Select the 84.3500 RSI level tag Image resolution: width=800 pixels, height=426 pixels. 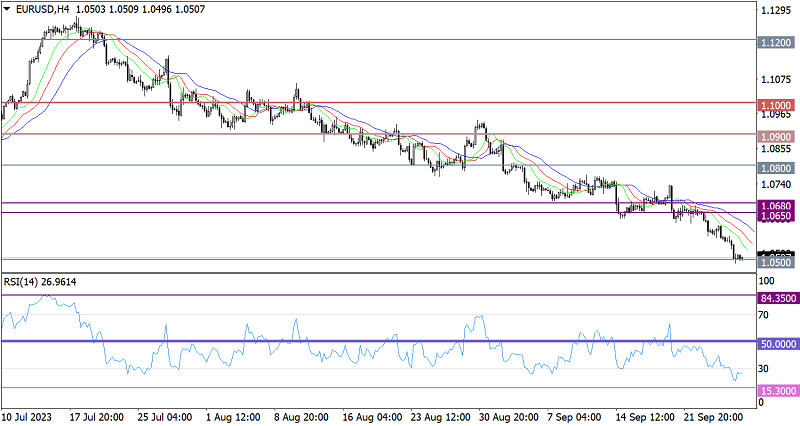pyautogui.click(x=776, y=297)
